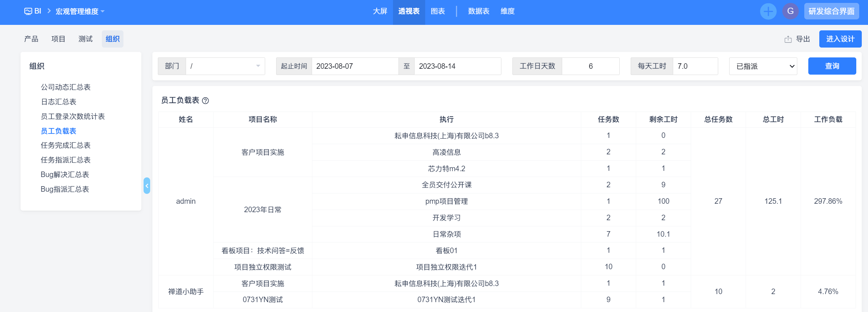Open the G user avatar menu
The height and width of the screenshot is (312, 868).
pos(790,11)
